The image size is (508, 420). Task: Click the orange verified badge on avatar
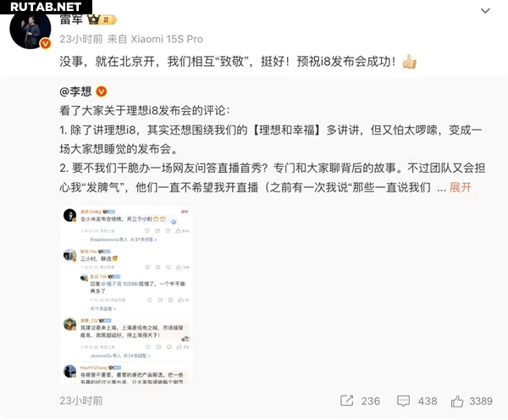click(x=46, y=43)
